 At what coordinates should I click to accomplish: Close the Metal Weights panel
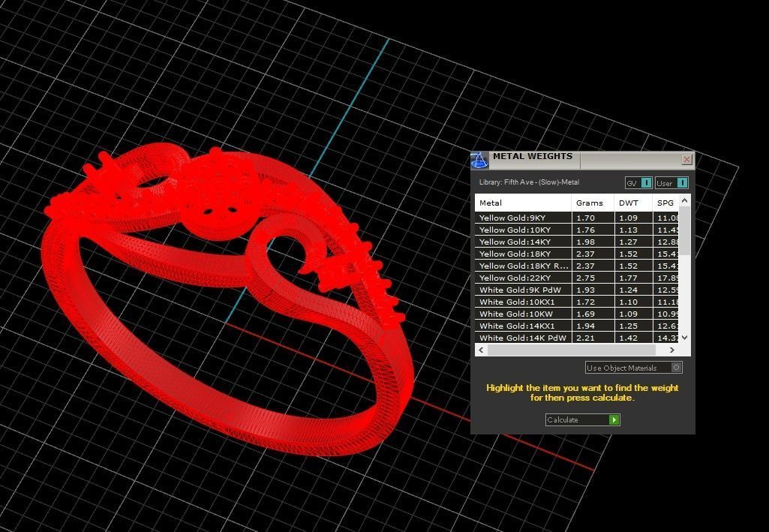(x=686, y=159)
